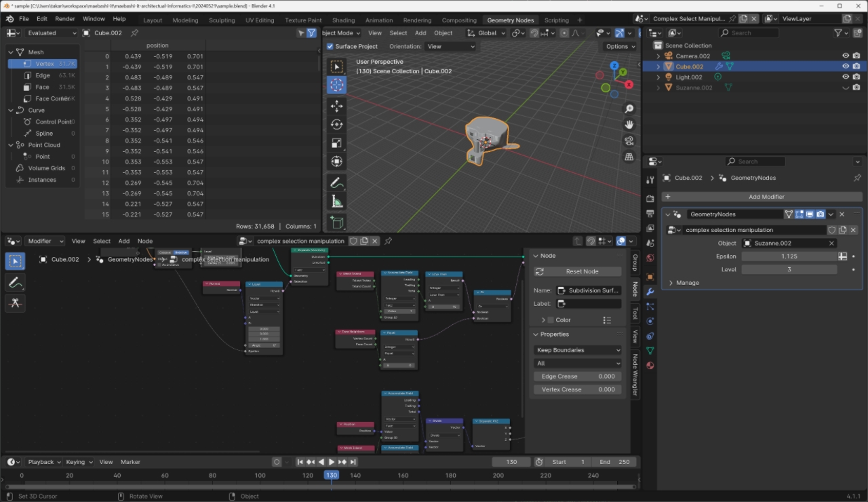Select the Select Box tool in 3D viewport
Image resolution: width=868 pixels, height=502 pixels.
(337, 66)
